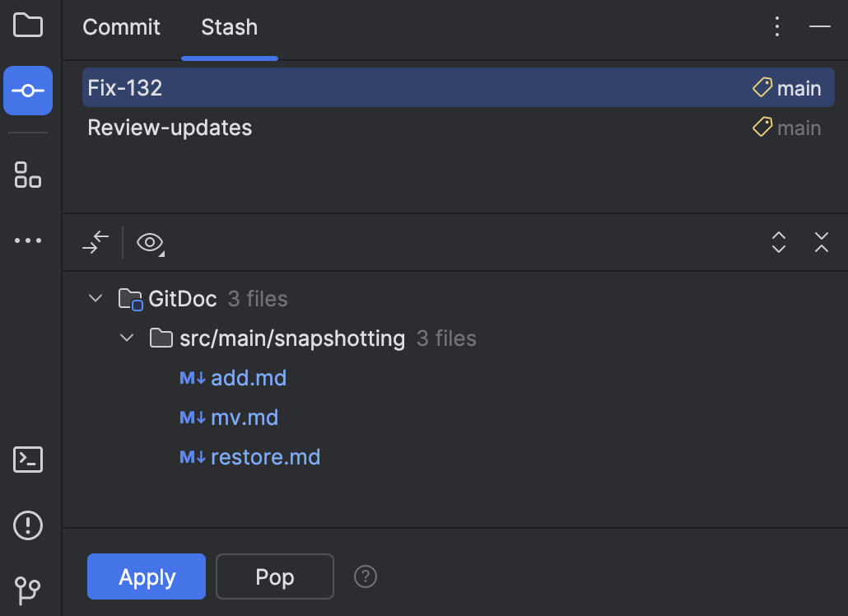Toggle the diff preview eye icon
848x616 pixels.
click(x=149, y=242)
